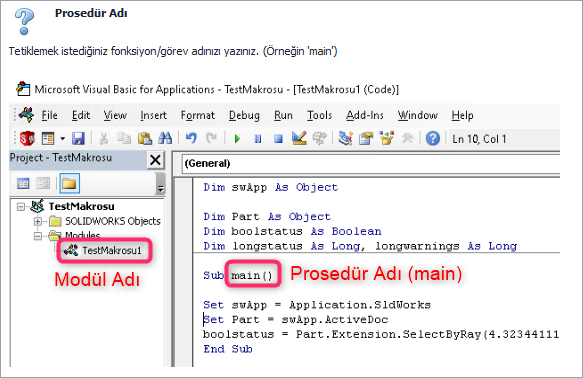Click the Save (floppy disk) toolbar icon
The width and height of the screenshot is (583, 378).
tap(78, 139)
